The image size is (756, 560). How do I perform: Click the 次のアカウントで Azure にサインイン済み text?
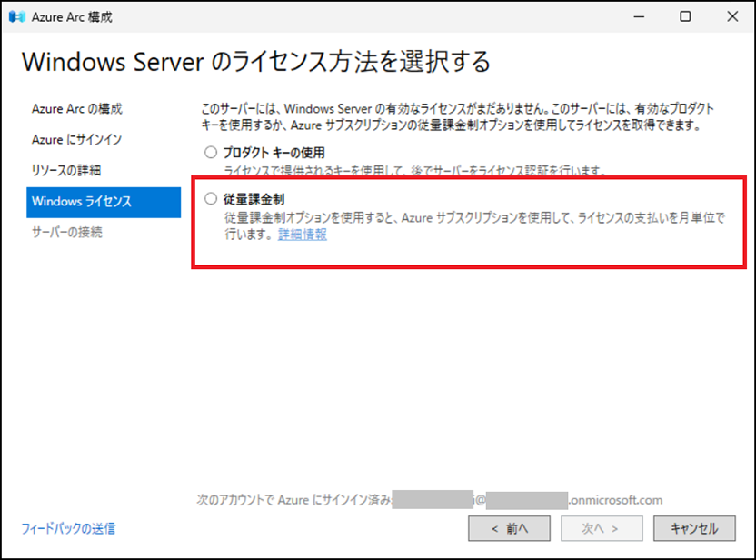294,500
